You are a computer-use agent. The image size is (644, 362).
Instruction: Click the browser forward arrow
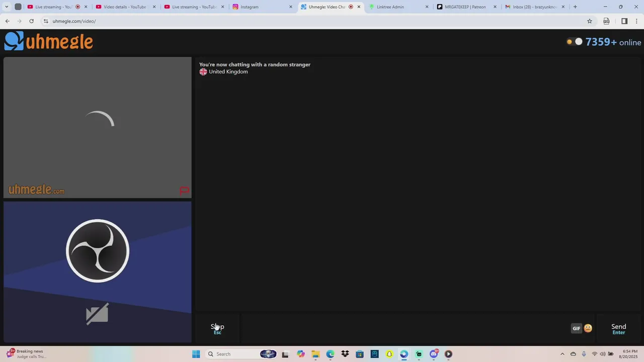[19, 21]
